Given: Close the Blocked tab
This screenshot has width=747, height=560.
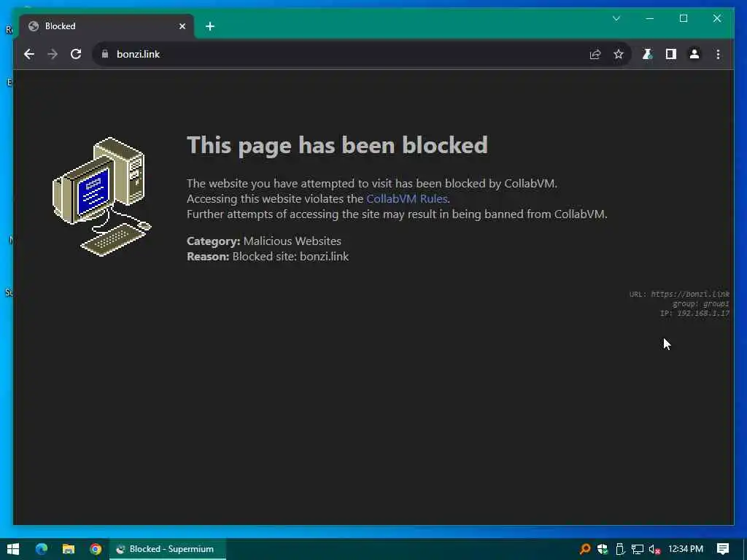Looking at the screenshot, I should [x=182, y=27].
